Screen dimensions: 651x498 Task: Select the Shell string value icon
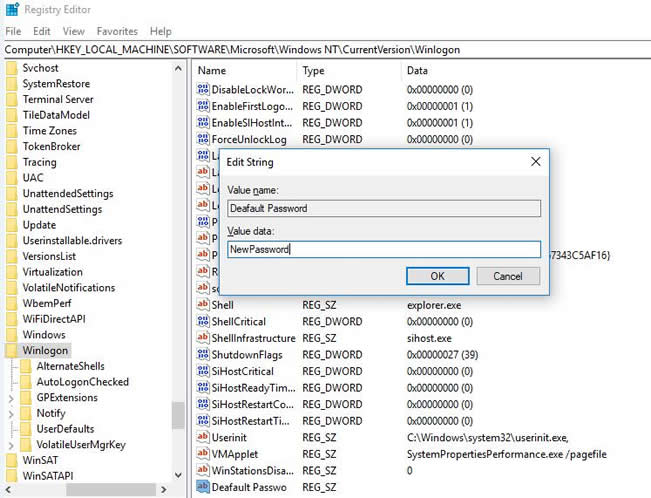(202, 304)
